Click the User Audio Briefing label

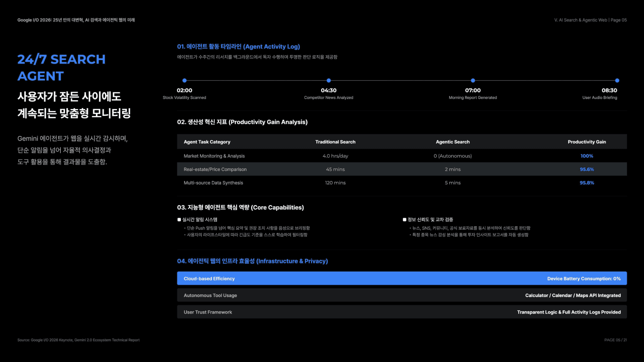pos(600,98)
